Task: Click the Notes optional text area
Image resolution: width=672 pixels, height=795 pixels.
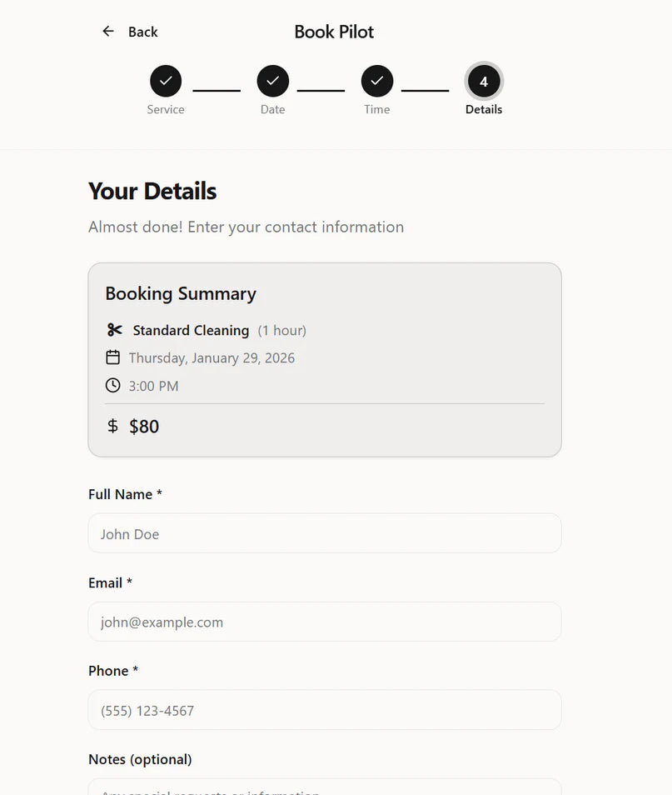Action: pyautogui.click(x=325, y=790)
